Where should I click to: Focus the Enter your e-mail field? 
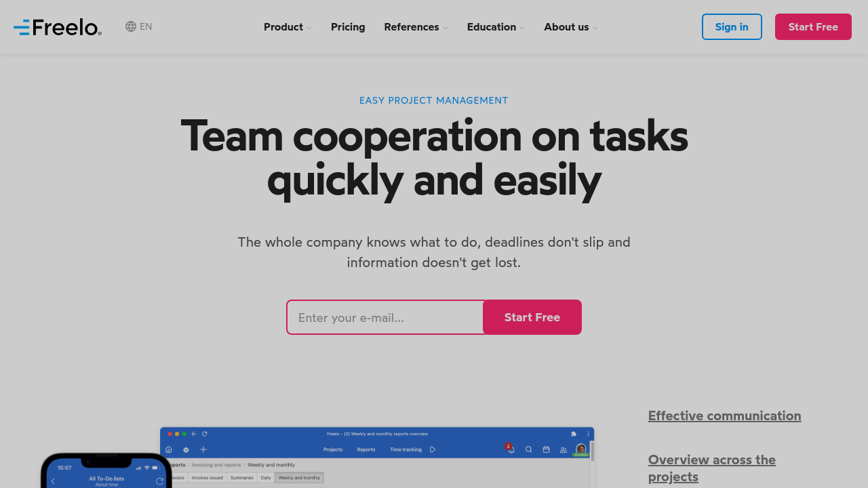point(385,317)
